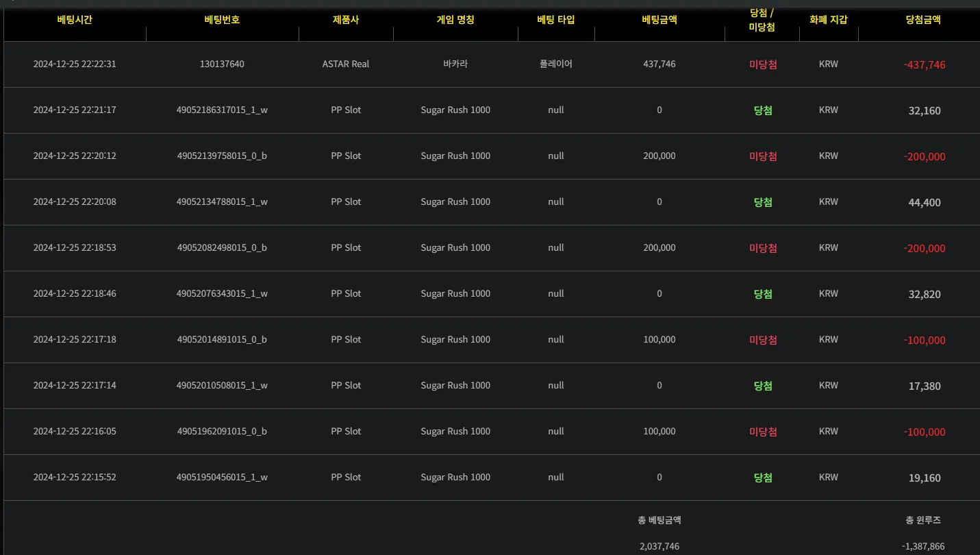The height and width of the screenshot is (555, 980).
Task: Select null bet type in the 22:18:53 row
Action: 556,247
